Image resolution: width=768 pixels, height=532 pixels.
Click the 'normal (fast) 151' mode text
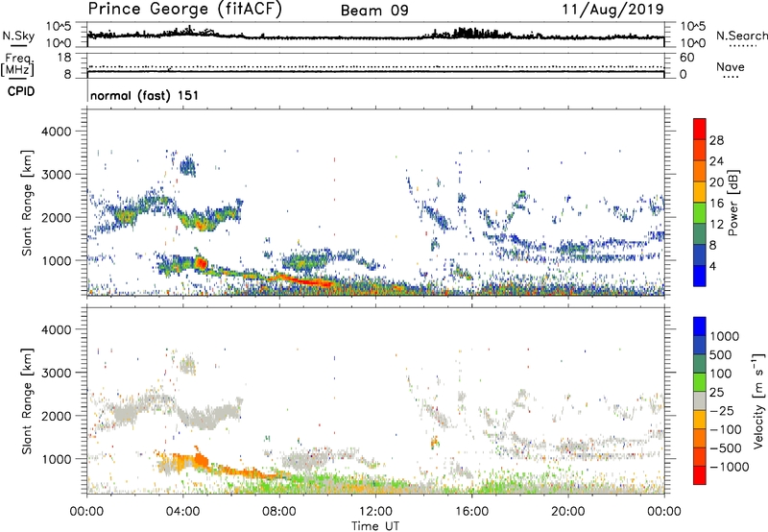[x=145, y=95]
